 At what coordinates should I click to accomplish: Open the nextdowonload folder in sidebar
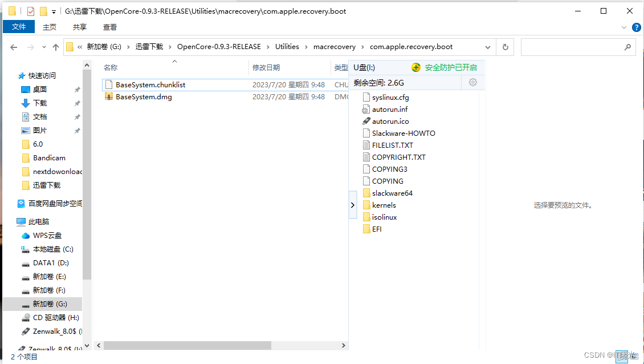point(58,172)
